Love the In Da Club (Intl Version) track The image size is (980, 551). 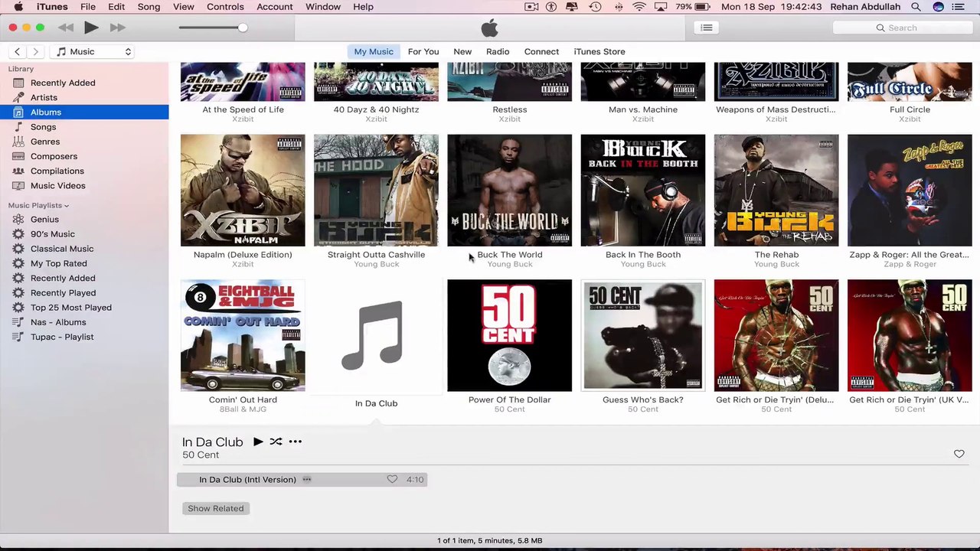392,479
